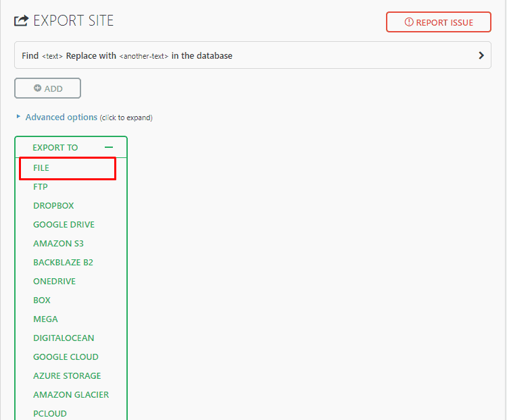The image size is (507, 420).
Task: Select Mega export option
Action: pyautogui.click(x=45, y=319)
